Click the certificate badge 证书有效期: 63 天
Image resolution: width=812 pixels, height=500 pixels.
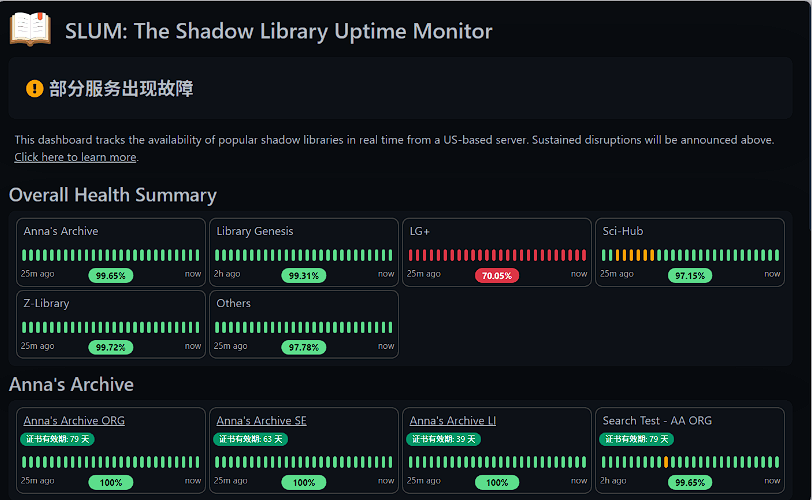coord(251,439)
